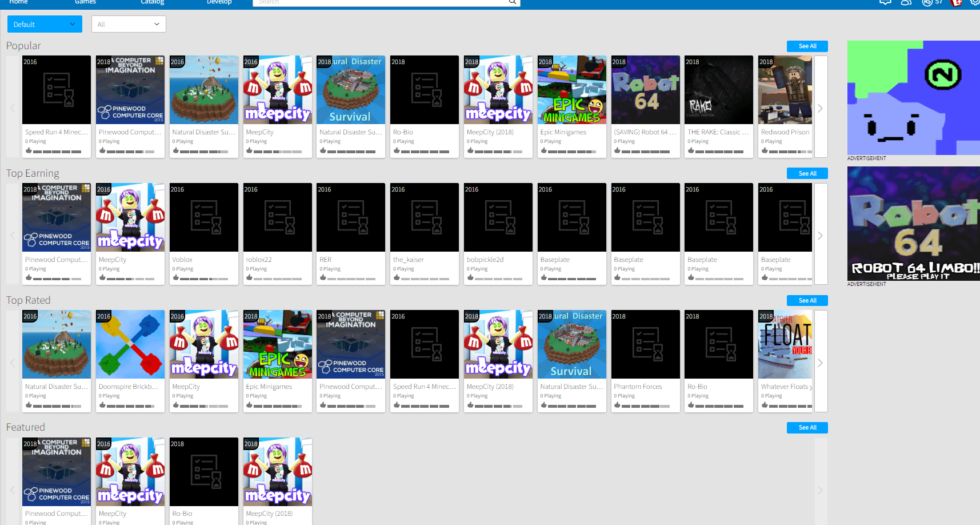
Task: Click See All for Top Earning
Action: 807,173
